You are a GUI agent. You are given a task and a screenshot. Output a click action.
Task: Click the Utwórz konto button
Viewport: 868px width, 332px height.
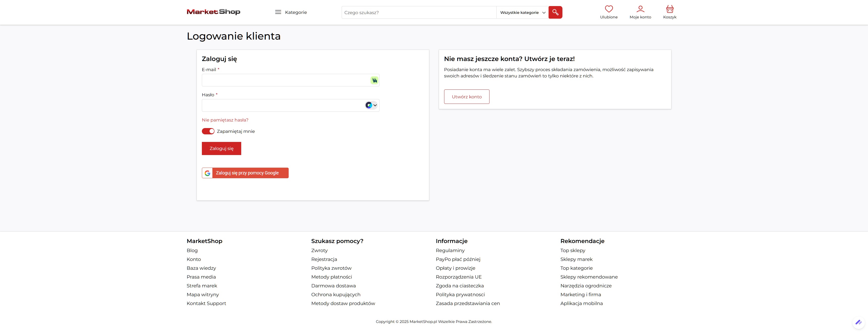point(466,97)
